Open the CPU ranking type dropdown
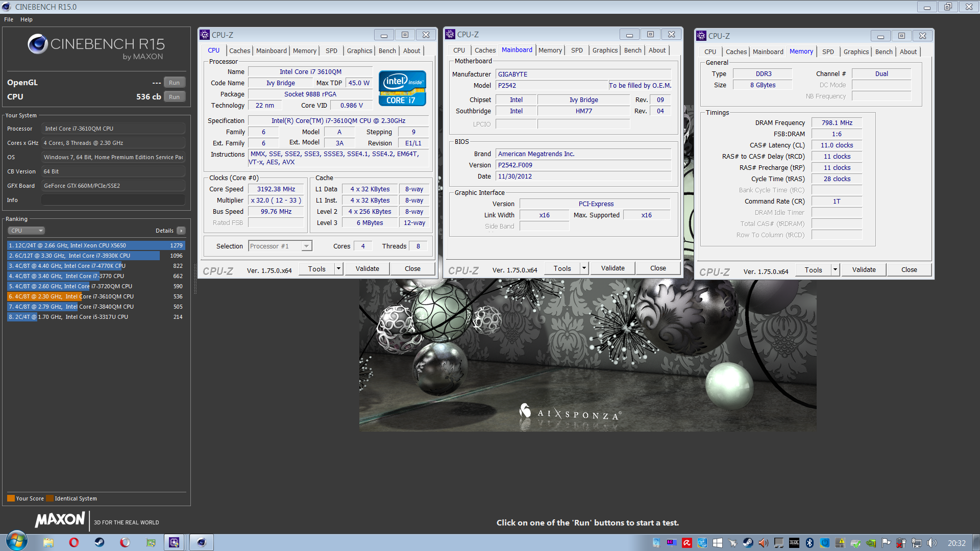The image size is (980, 551). click(26, 231)
